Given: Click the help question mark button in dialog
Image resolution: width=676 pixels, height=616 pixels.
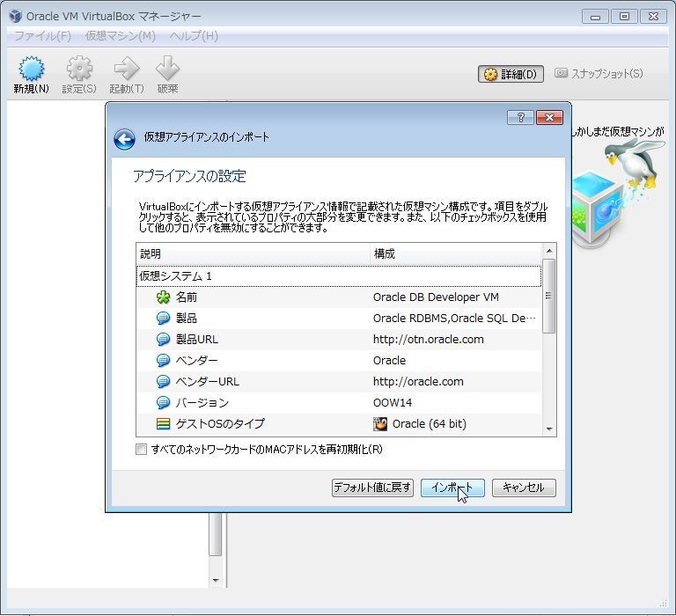Looking at the screenshot, I should (520, 117).
